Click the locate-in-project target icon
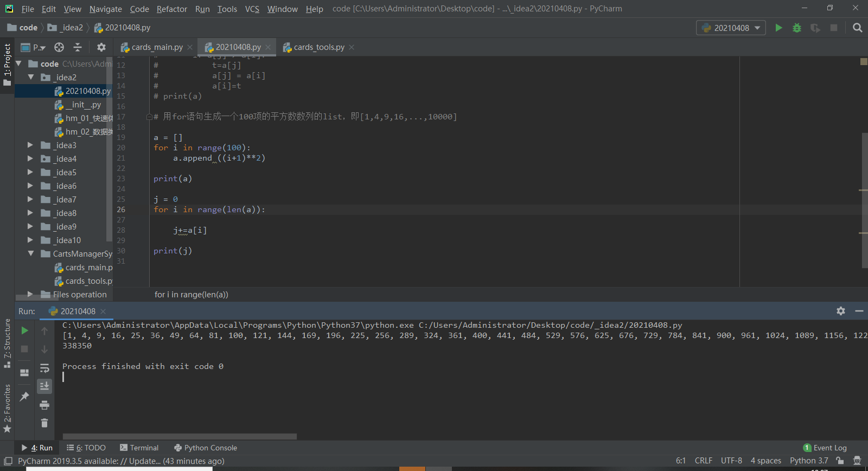The width and height of the screenshot is (868, 471). tap(59, 47)
